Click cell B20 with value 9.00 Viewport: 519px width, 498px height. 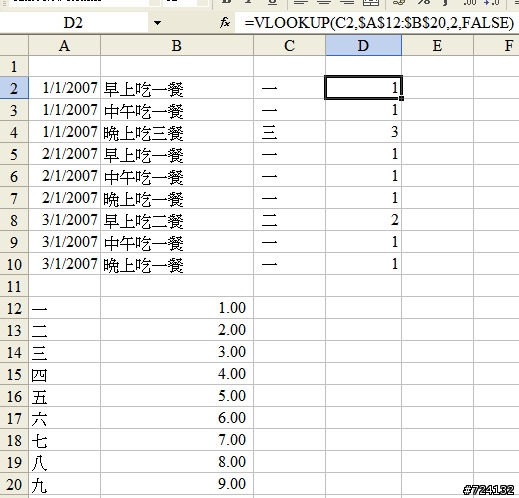tap(177, 484)
